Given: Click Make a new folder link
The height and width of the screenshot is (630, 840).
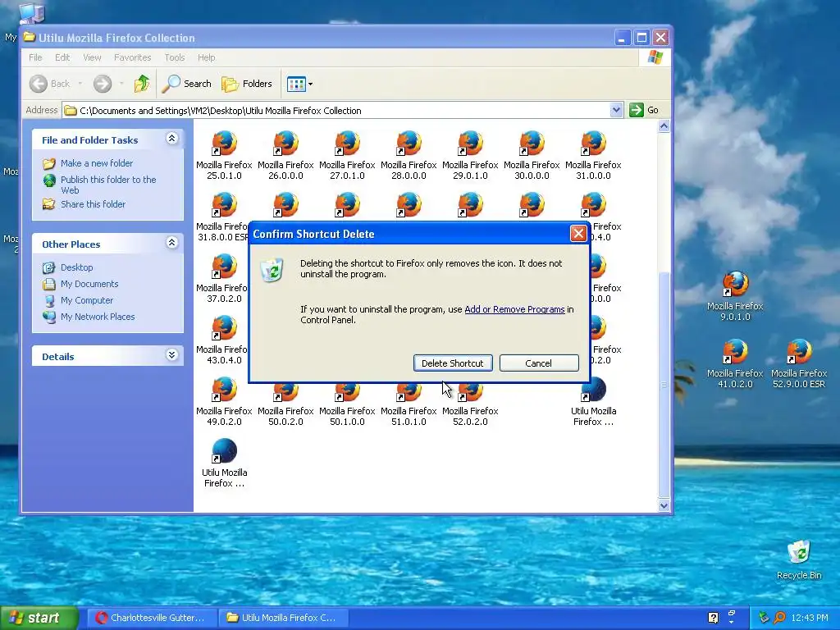Looking at the screenshot, I should click(97, 163).
